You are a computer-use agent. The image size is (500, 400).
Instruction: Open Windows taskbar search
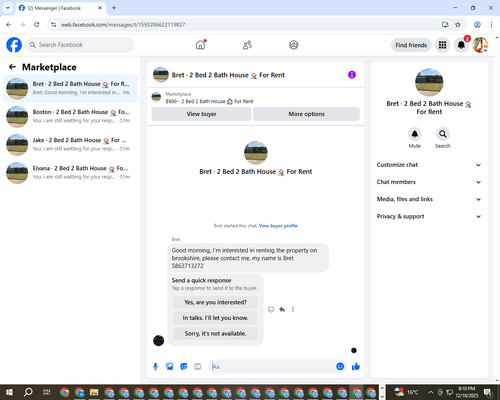coord(28,392)
